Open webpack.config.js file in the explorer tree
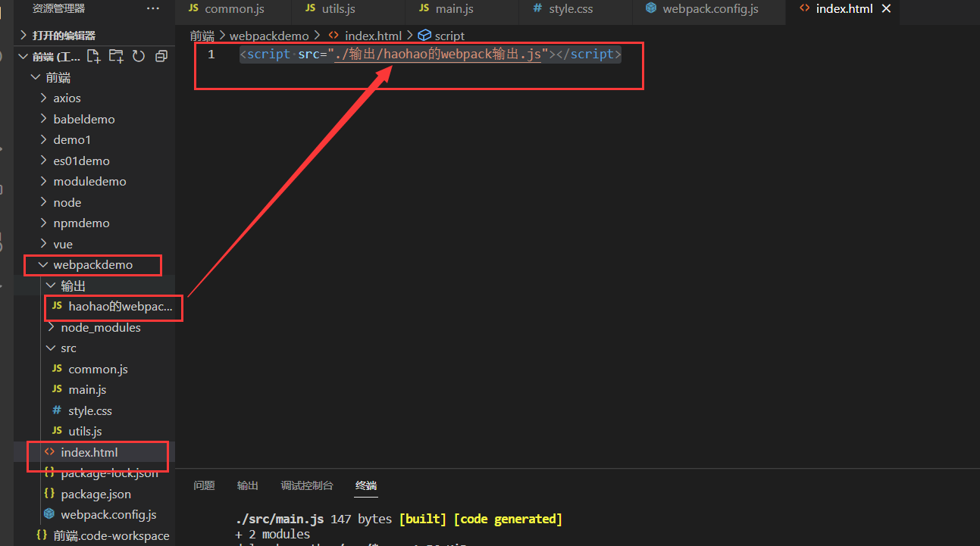This screenshot has height=546, width=980. tap(108, 515)
